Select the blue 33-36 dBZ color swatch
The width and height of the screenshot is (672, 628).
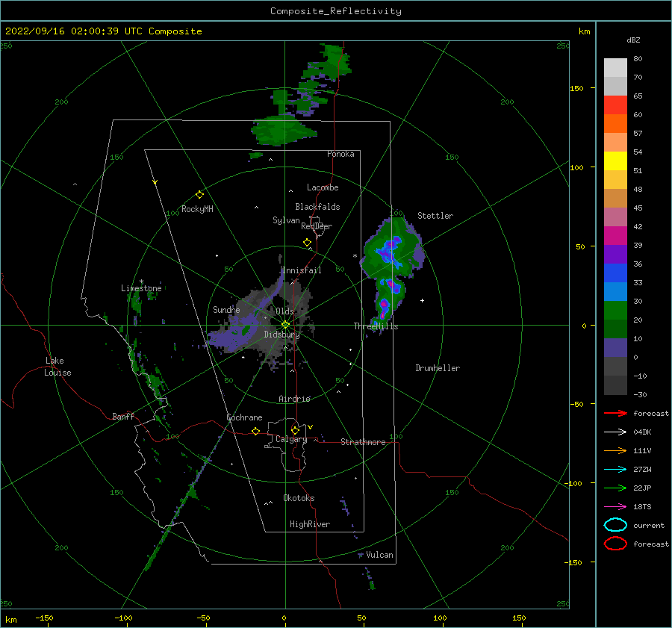click(615, 273)
